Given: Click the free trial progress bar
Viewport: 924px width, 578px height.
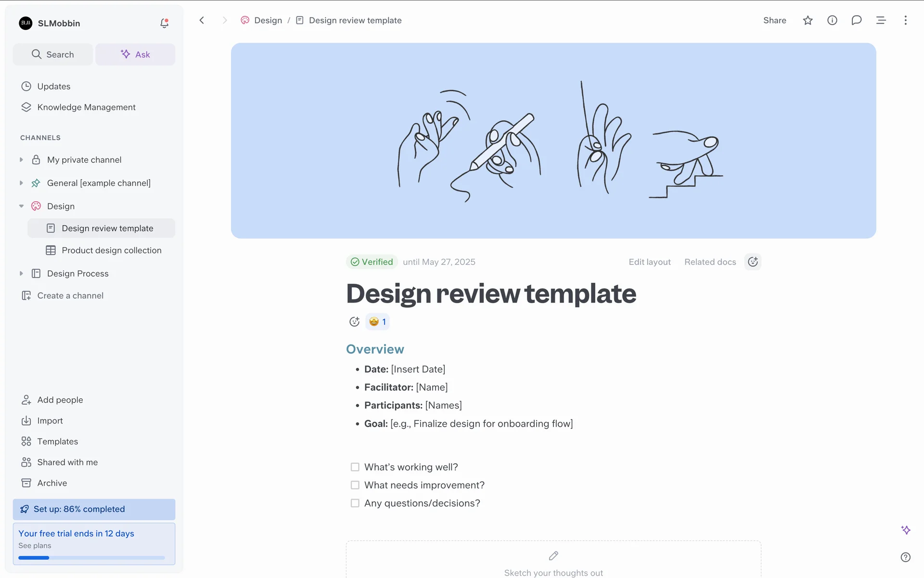Looking at the screenshot, I should pos(91,558).
